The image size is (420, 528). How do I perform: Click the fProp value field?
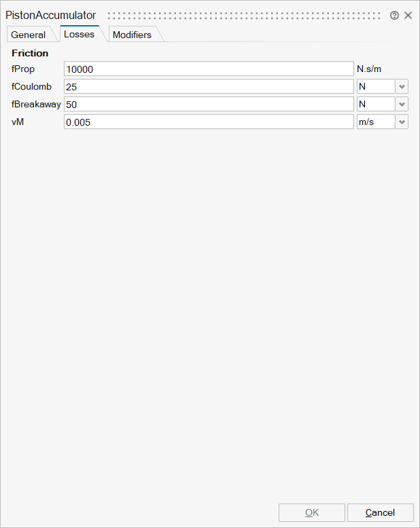(209, 69)
